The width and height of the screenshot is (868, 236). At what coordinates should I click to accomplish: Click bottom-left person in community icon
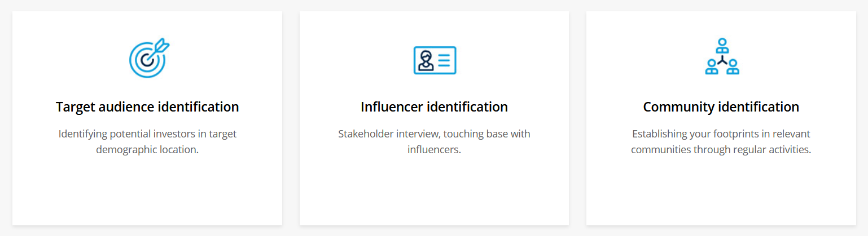[x=712, y=68]
